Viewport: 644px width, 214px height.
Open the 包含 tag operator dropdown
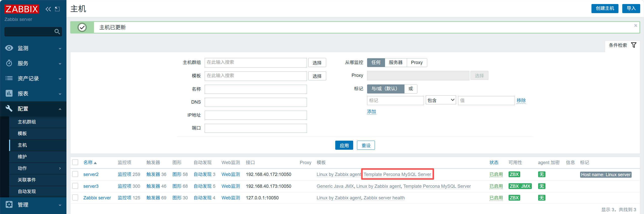click(x=441, y=100)
